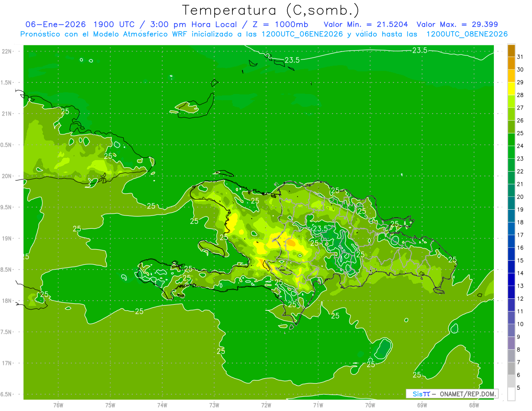Click the SisPi ONAMET/REP.DOM. watermark label
The width and height of the screenshot is (532, 411).
point(452,394)
